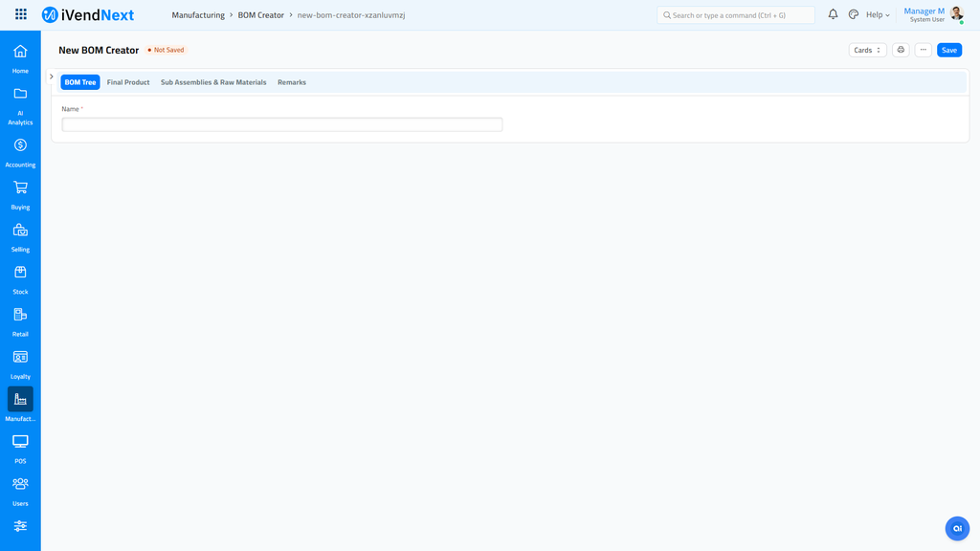
Task: Click the Manager M user name
Action: click(924, 11)
